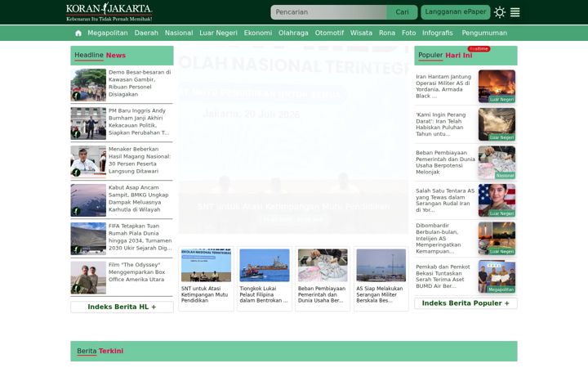Open 'Kami Ingin Perang Darat' article
588x368 pixels.
(x=441, y=124)
